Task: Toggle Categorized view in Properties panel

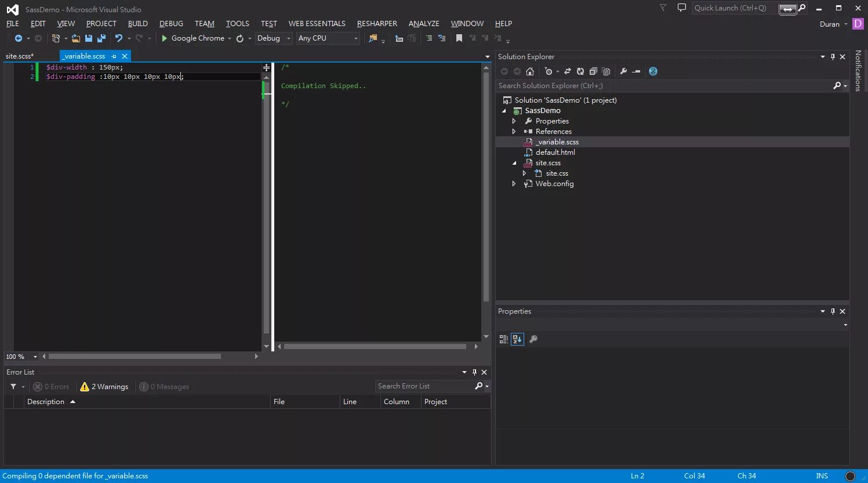Action: (x=503, y=339)
